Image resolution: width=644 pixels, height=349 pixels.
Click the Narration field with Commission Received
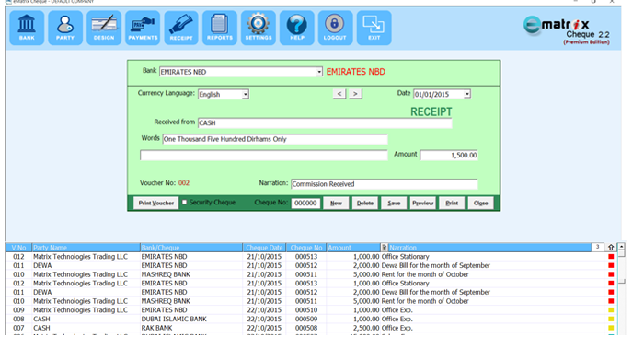384,184
